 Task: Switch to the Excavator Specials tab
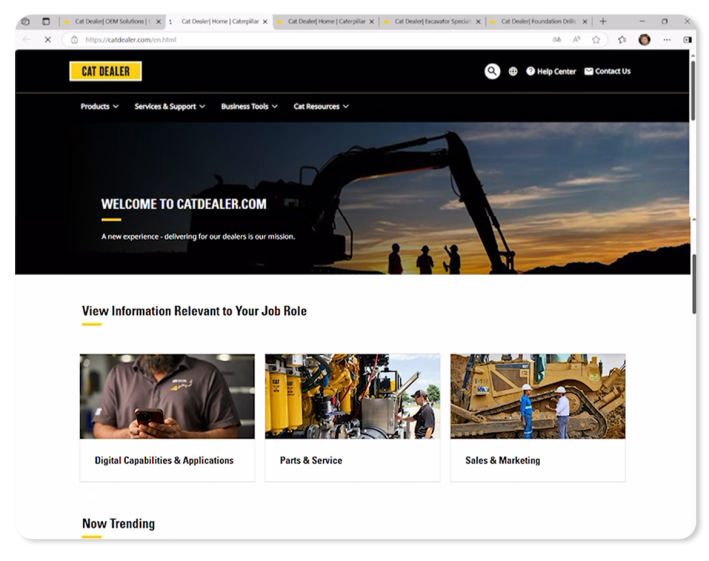(430, 21)
